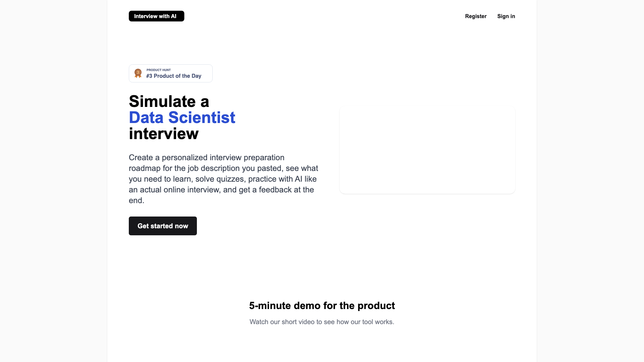The width and height of the screenshot is (644, 362).
Task: Click the small PRODUCT HUNT label
Action: tap(159, 70)
